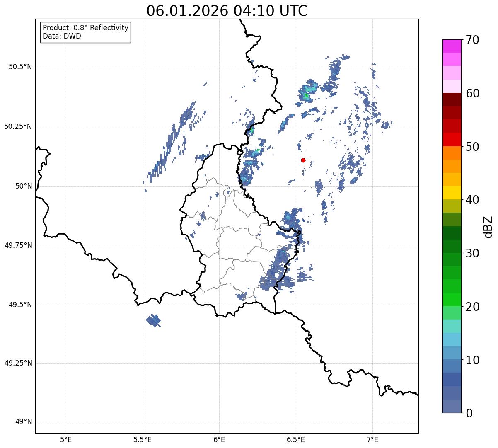Viewport: 498px width, 448px height.
Task: Click the yellow colorbar swatch above 40
Action: pyautogui.click(x=452, y=193)
